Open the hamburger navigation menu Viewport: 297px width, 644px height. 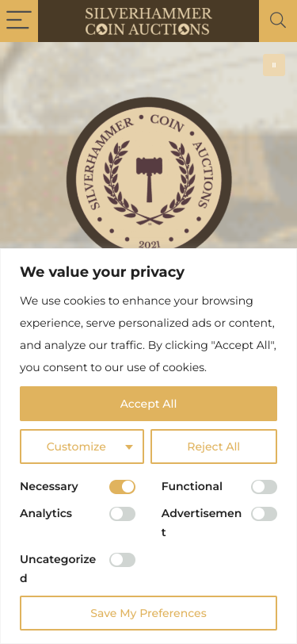click(19, 21)
